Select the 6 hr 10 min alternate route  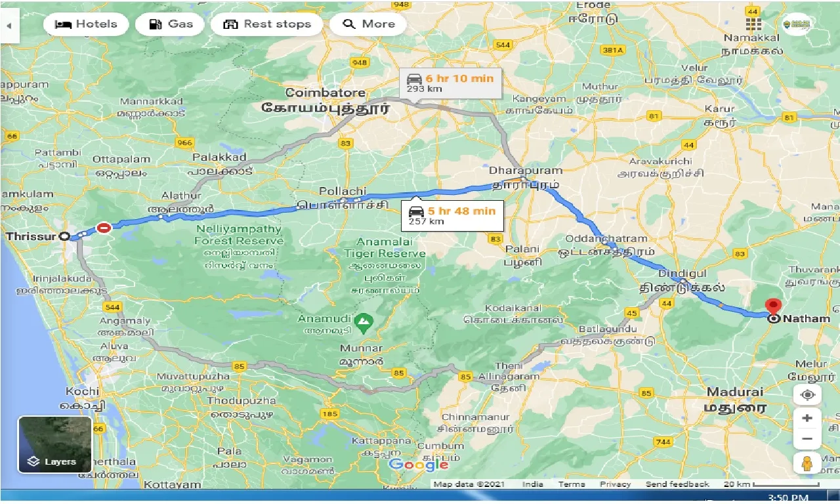pyautogui.click(x=450, y=83)
